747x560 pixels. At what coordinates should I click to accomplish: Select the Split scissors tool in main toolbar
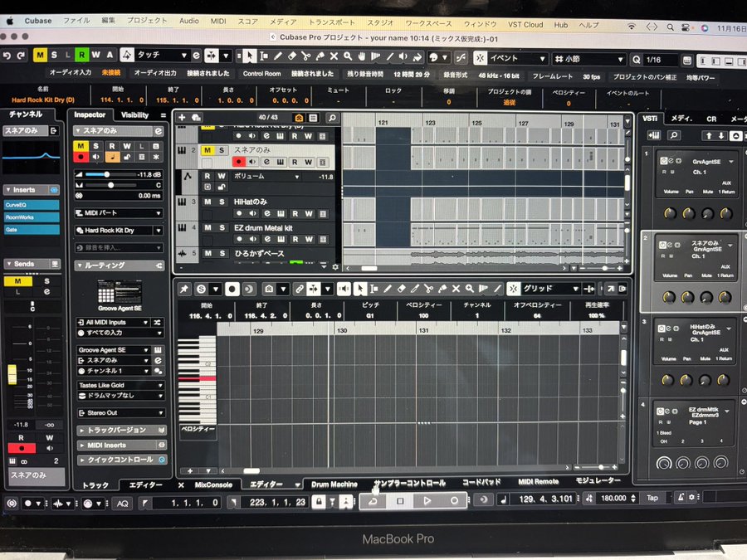pyautogui.click(x=305, y=56)
